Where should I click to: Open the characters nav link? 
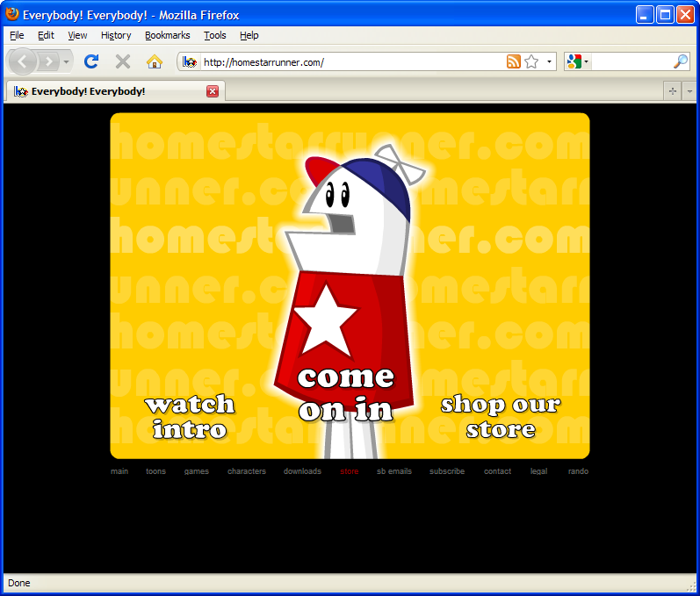[x=247, y=471]
